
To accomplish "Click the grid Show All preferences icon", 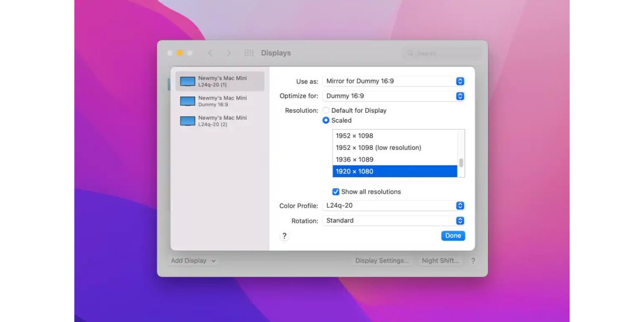I will pyautogui.click(x=249, y=53).
